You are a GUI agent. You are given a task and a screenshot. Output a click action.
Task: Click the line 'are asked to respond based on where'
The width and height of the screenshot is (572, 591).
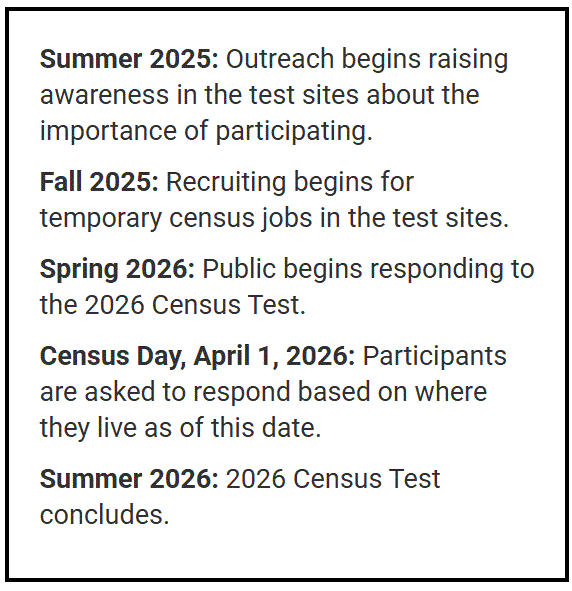[x=263, y=392]
